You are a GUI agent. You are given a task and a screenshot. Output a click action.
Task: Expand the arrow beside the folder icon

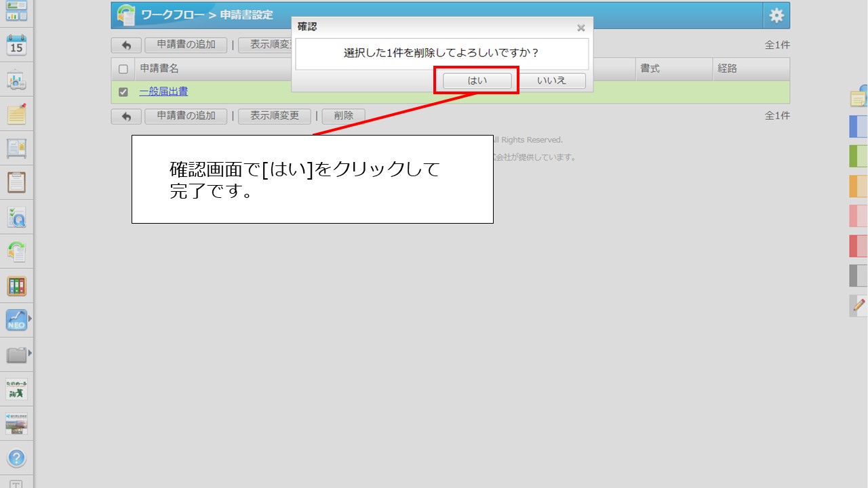pyautogui.click(x=30, y=353)
